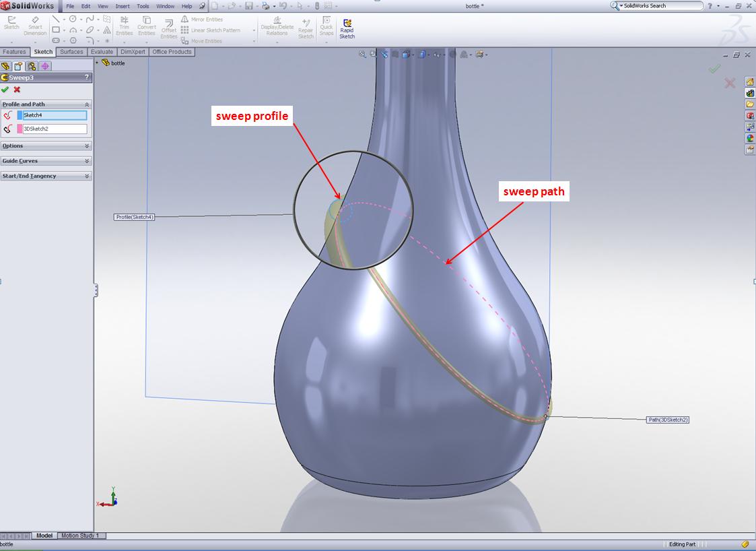Click the Print toolbar icon
This screenshot has height=551, width=756.
click(x=265, y=6)
